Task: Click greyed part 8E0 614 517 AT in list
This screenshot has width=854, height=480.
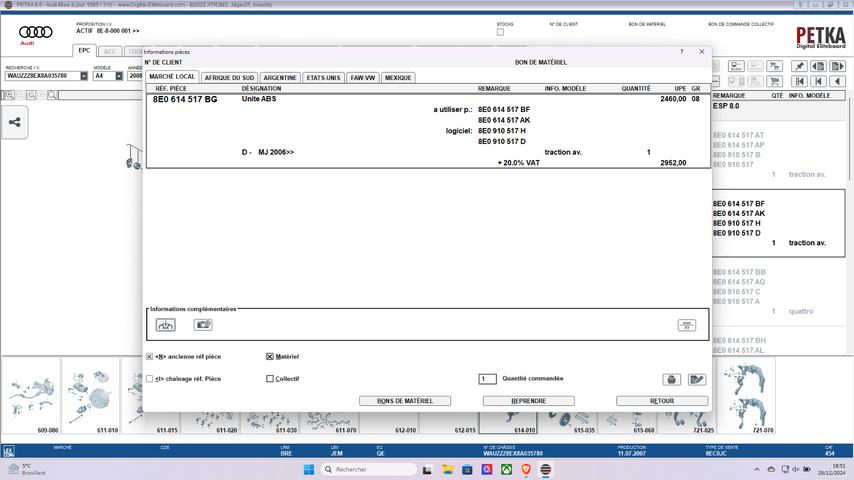Action: tap(739, 135)
